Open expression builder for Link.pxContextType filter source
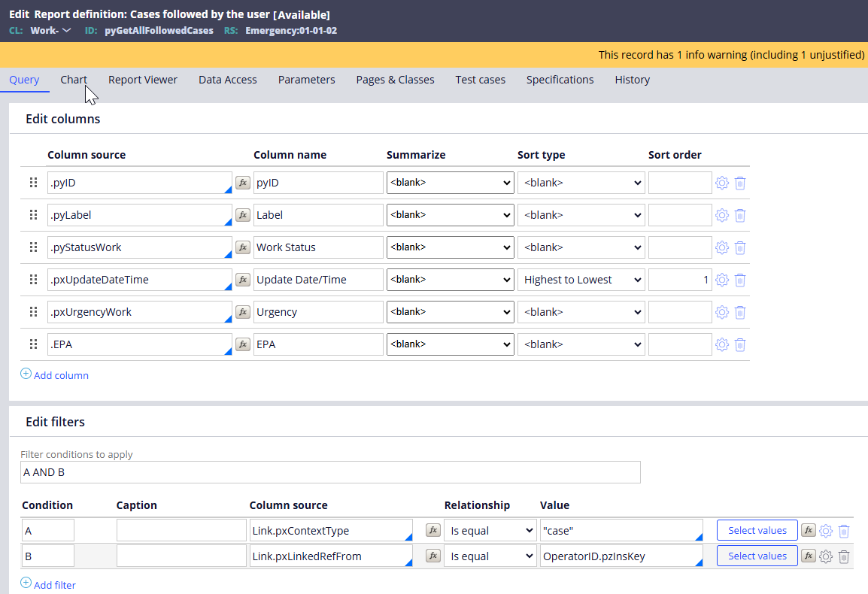This screenshot has height=594, width=868. coord(433,530)
